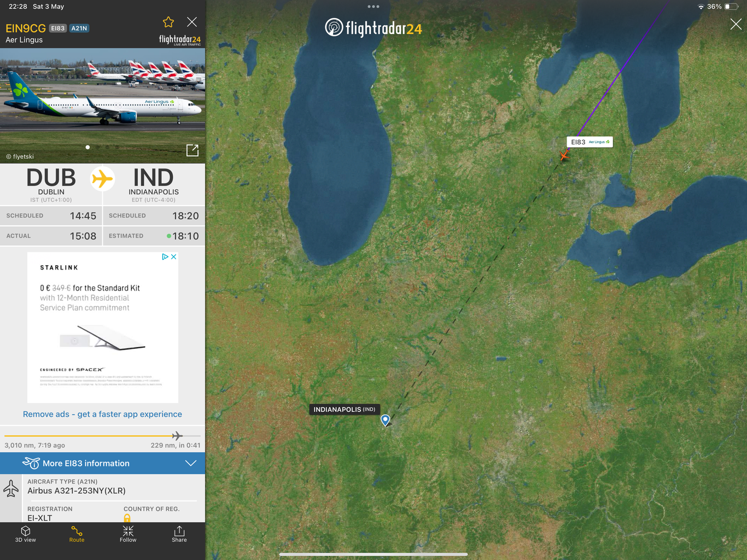This screenshot has width=747, height=560.
Task: View the Aer Lingus aircraft photo
Action: (x=103, y=106)
